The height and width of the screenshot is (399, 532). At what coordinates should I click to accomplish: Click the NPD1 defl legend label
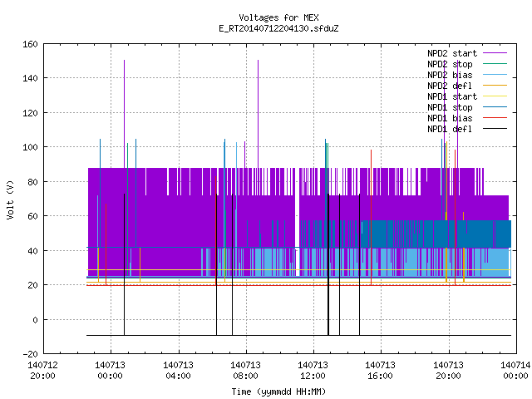pyautogui.click(x=450, y=129)
